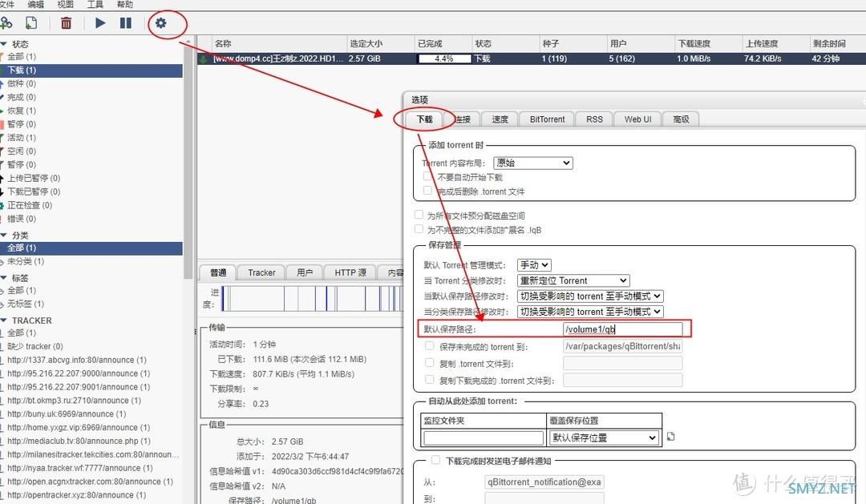Sort by 下载速度 column header
Viewport: 866px width, 504px height.
tap(709, 43)
